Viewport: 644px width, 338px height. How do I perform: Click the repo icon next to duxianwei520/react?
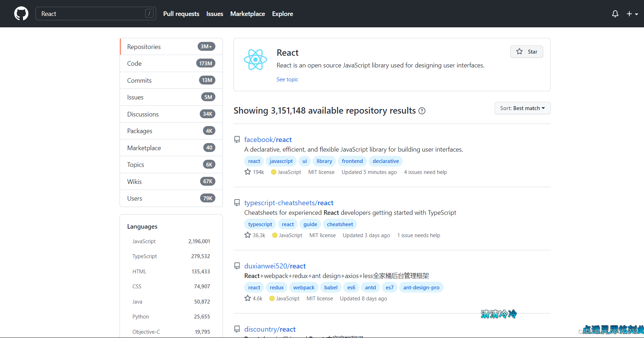[x=237, y=266]
